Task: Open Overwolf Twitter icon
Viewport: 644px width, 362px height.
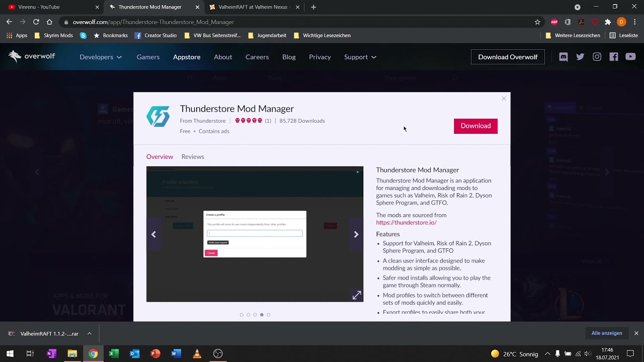Action: 580,57
